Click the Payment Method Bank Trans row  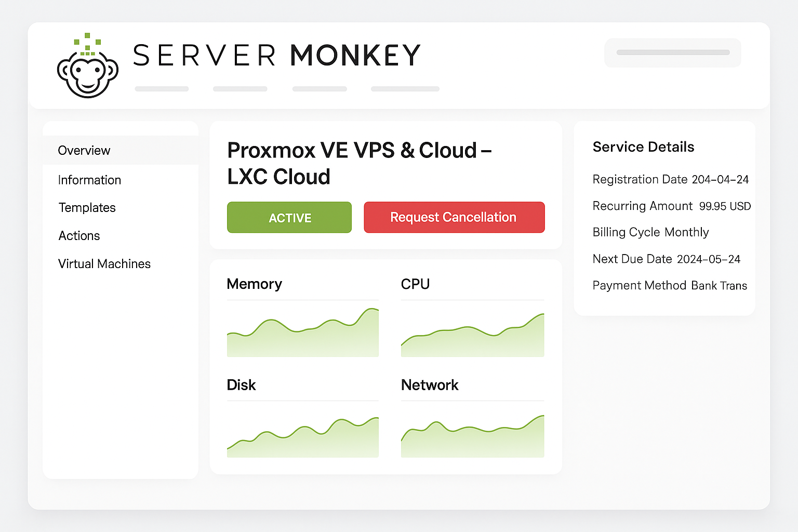tap(670, 285)
